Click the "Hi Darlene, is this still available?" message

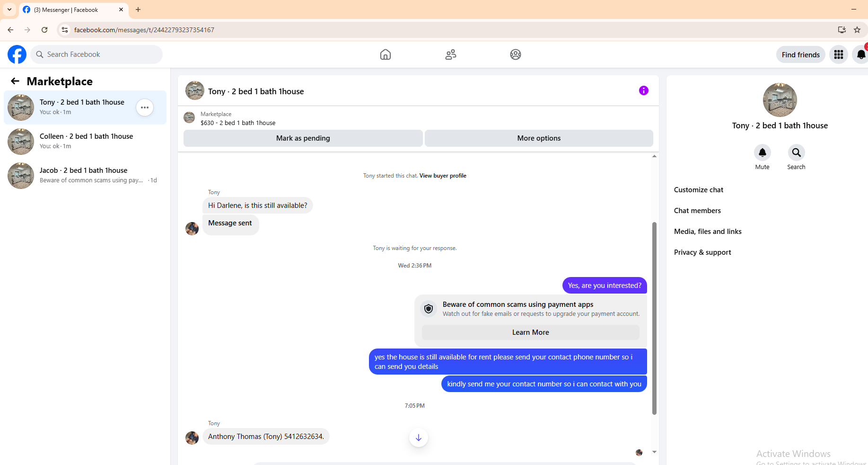[258, 206]
